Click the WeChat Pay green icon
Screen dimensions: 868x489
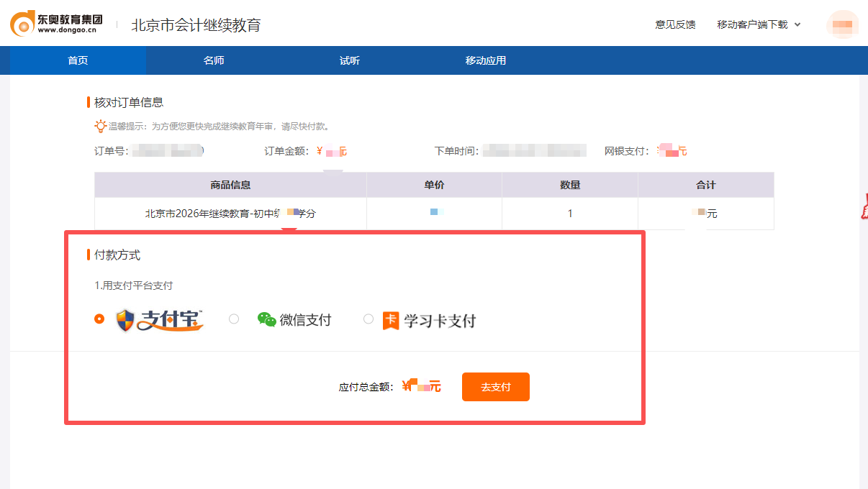pyautogui.click(x=267, y=320)
